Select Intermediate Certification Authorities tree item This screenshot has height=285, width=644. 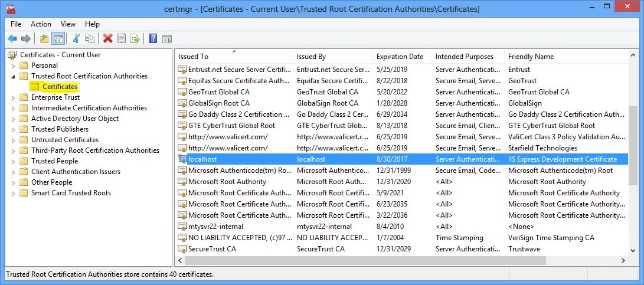89,108
